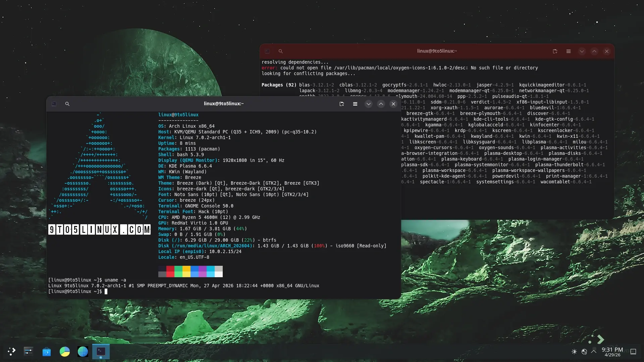
Task: Click the search icon in front terminal
Action: point(67,104)
